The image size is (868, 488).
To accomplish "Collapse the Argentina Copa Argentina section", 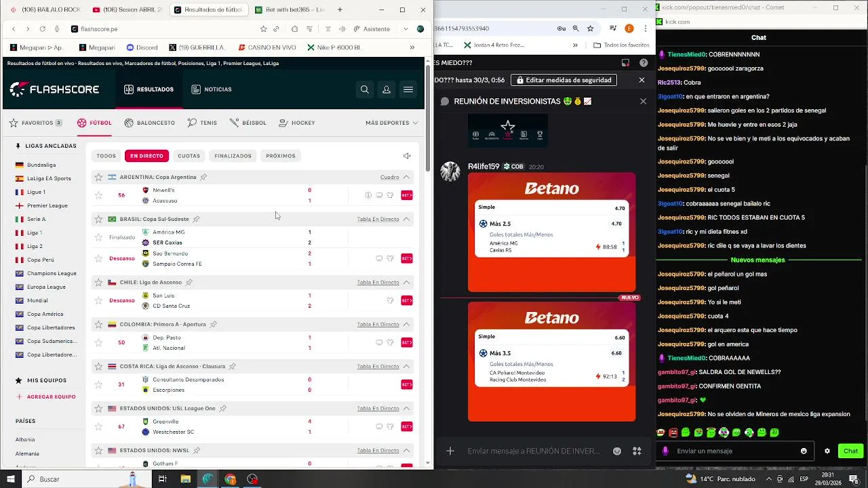I will coord(406,177).
